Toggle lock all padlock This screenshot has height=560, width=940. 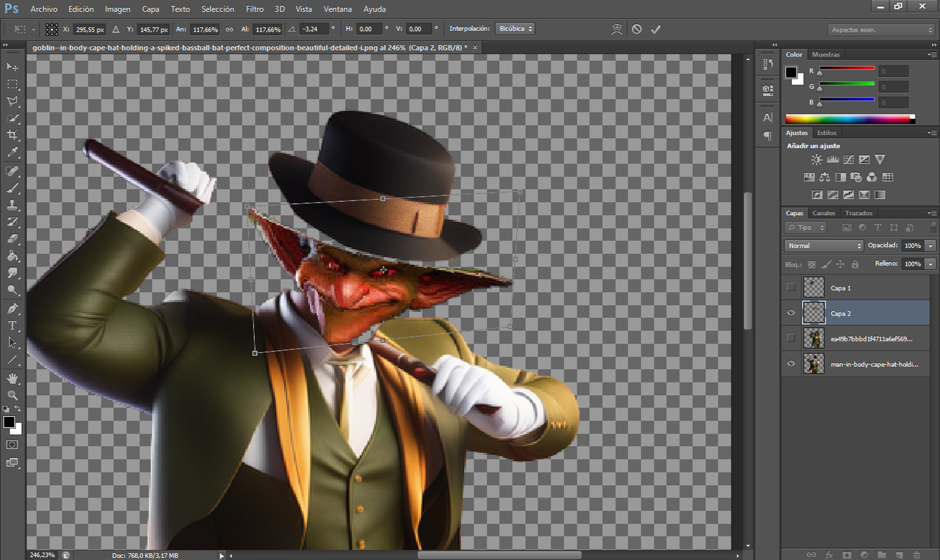point(855,264)
